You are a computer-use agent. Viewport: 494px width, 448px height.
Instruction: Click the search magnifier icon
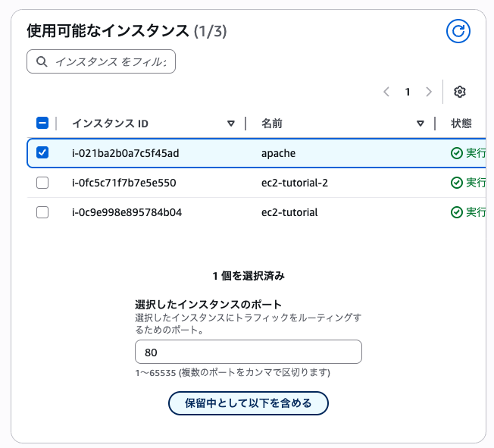coord(42,61)
